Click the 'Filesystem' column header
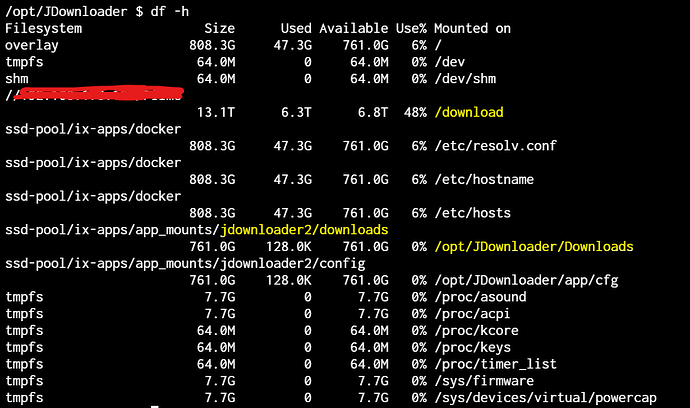This screenshot has width=690, height=408. pyautogui.click(x=44, y=29)
